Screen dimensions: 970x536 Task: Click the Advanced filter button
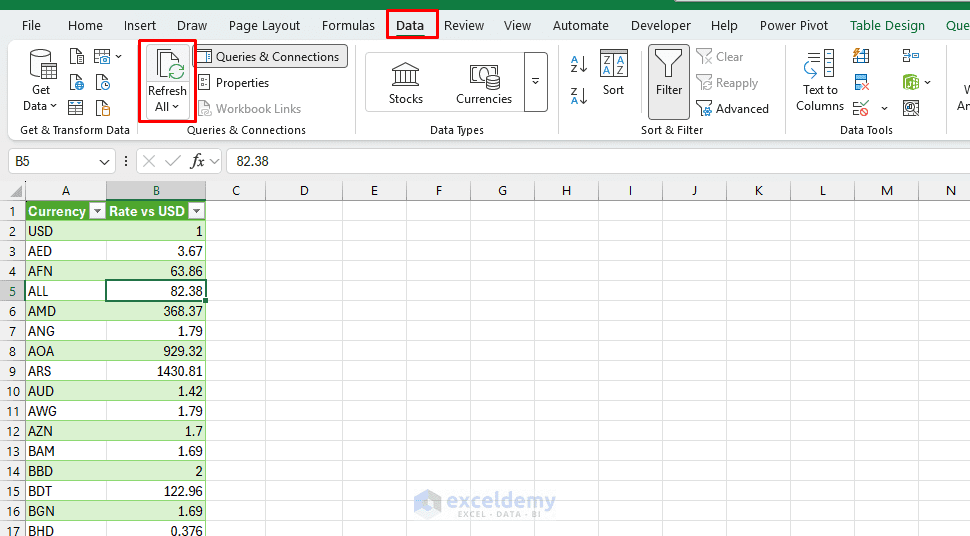pyautogui.click(x=732, y=109)
